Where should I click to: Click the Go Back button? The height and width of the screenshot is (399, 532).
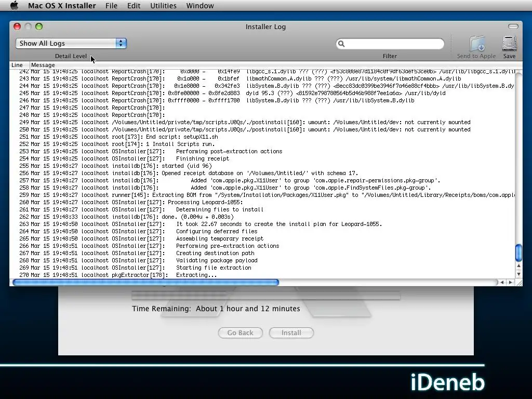(x=240, y=333)
